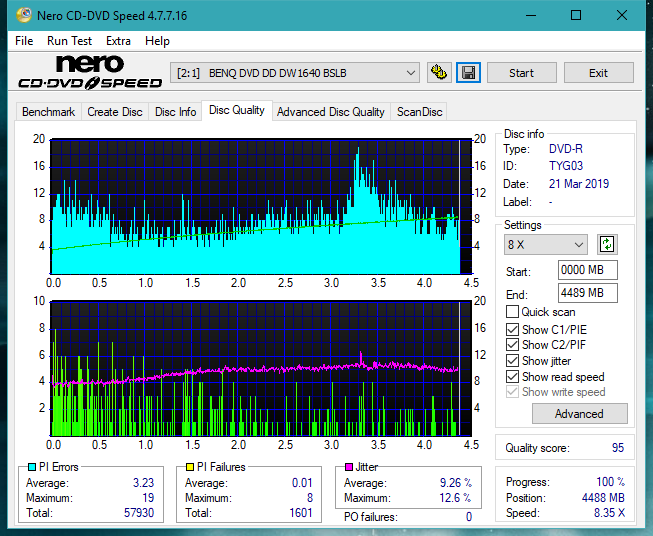
Task: Open the ScanDisc tab
Action: click(419, 112)
